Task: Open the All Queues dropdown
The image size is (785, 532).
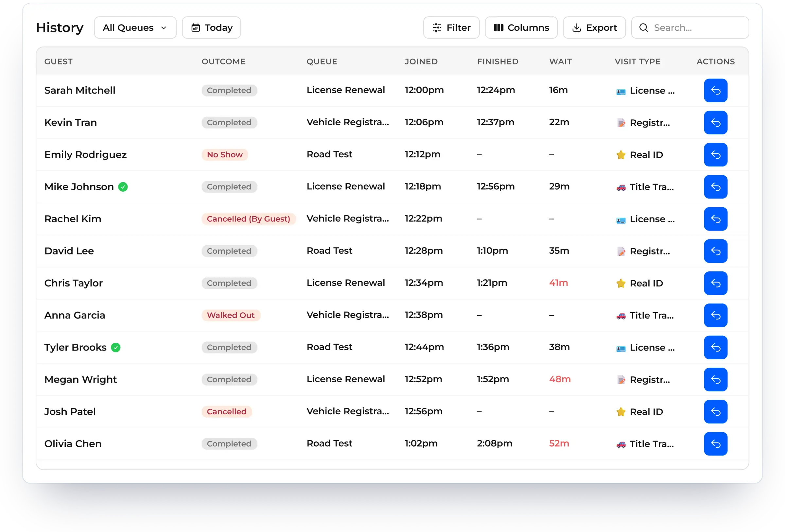Action: pyautogui.click(x=135, y=27)
